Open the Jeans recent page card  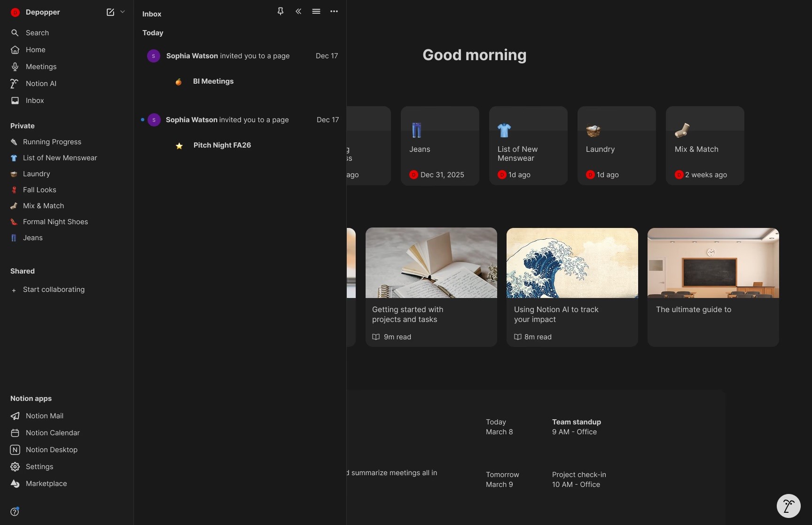point(440,146)
